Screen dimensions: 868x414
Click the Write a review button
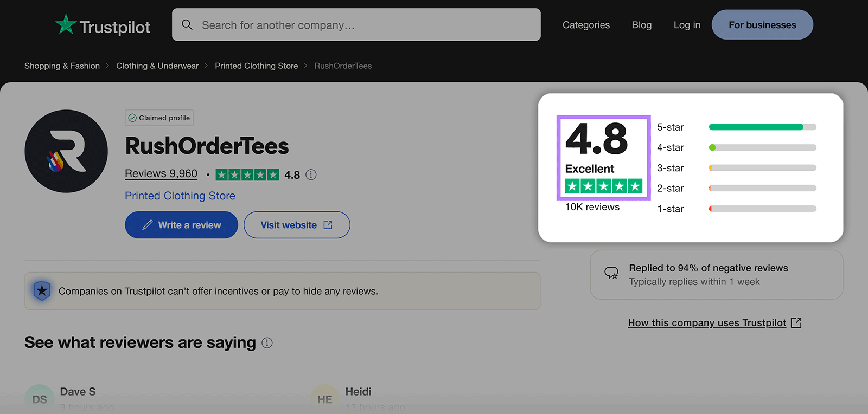181,224
